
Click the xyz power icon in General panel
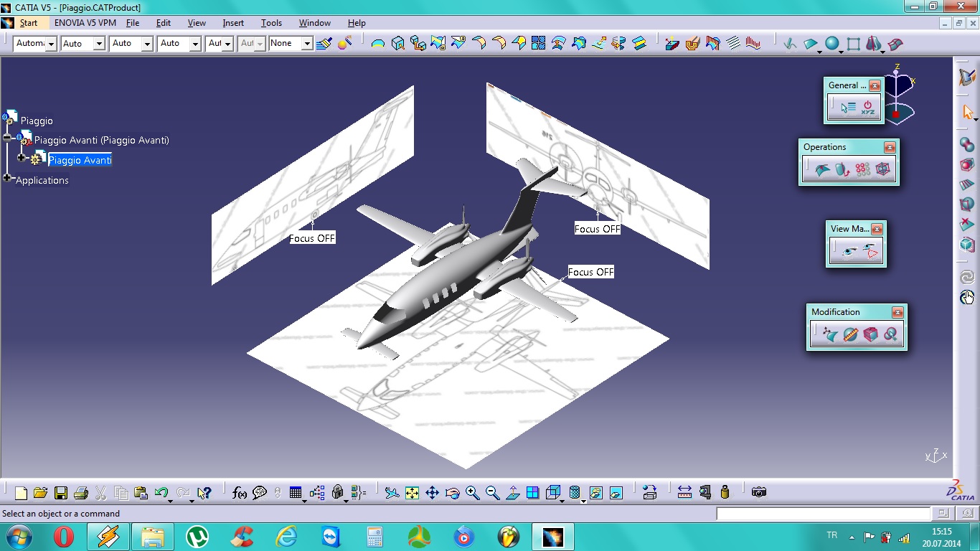[867, 108]
